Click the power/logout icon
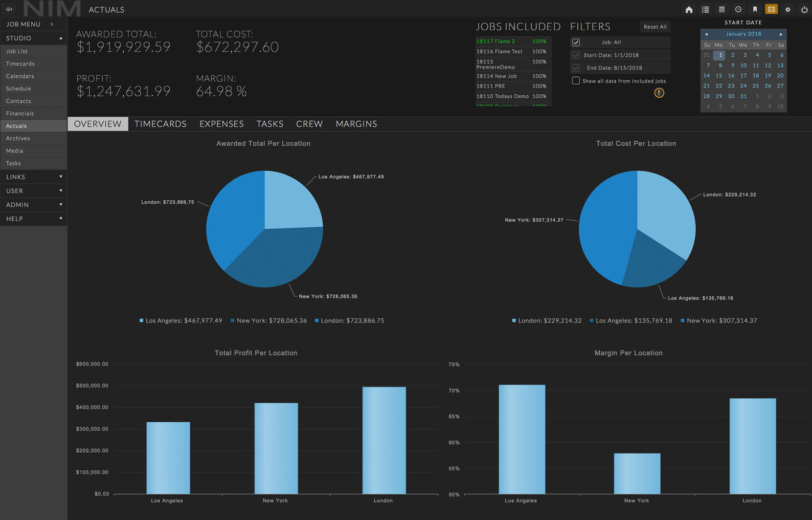Image resolution: width=812 pixels, height=520 pixels. pyautogui.click(x=804, y=9)
